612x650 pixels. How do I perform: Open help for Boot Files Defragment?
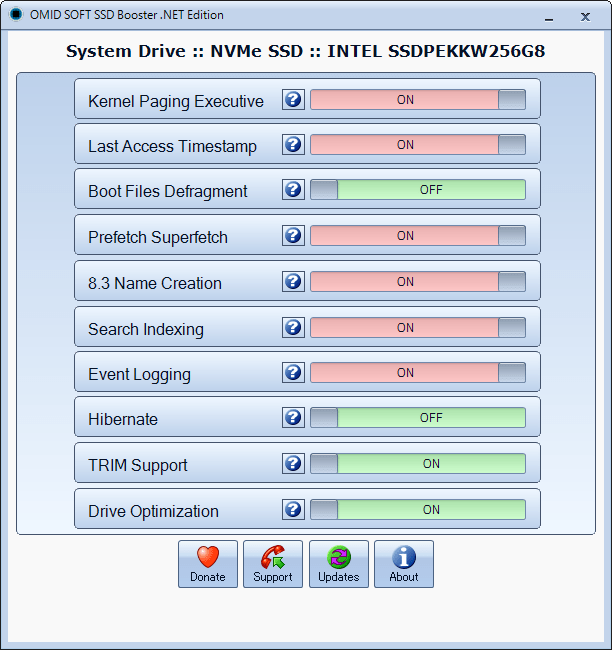pos(293,190)
